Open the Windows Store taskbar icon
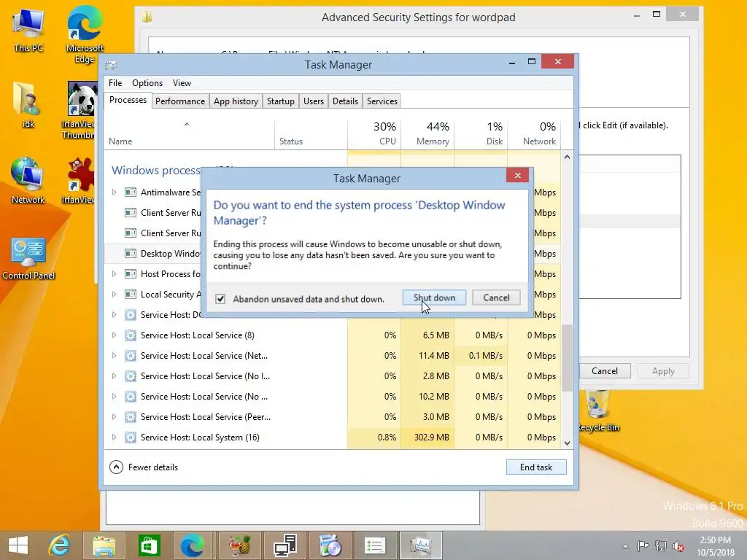Viewport: 747px width, 560px height. click(149, 545)
